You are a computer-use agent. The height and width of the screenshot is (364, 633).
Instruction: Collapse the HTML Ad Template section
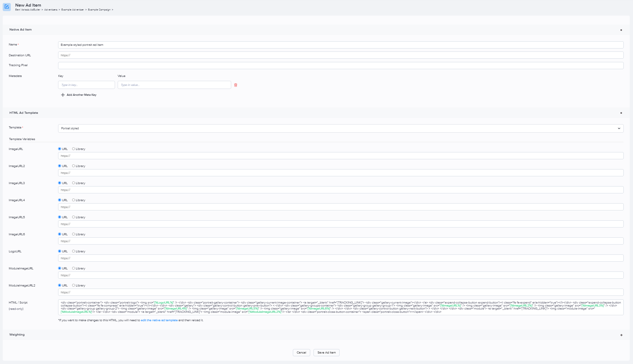pyautogui.click(x=621, y=113)
